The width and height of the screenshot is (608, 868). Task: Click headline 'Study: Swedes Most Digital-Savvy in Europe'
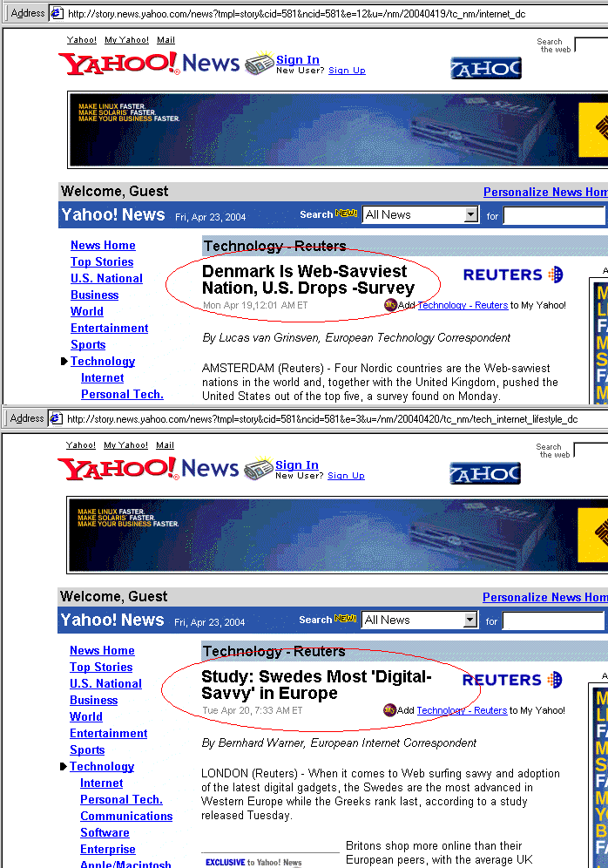tap(316, 685)
